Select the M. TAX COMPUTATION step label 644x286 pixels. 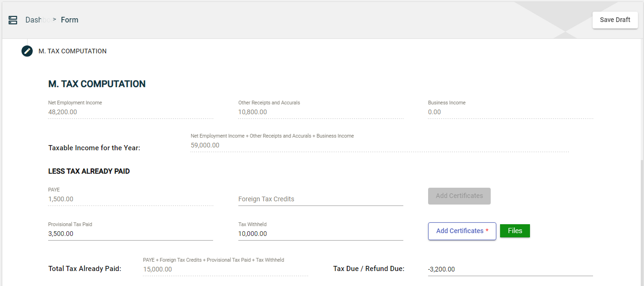(x=72, y=51)
